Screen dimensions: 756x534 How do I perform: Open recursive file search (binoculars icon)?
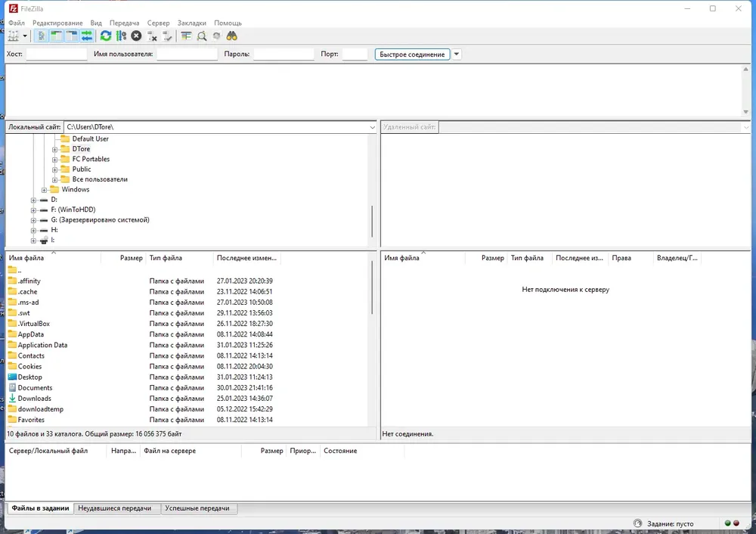click(x=232, y=36)
